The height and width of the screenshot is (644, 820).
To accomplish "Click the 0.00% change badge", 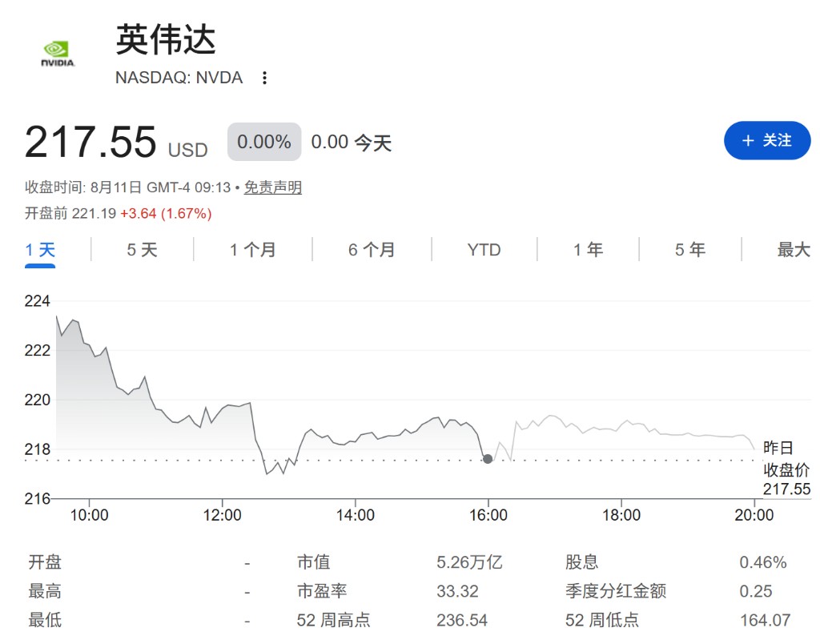I will pos(264,142).
